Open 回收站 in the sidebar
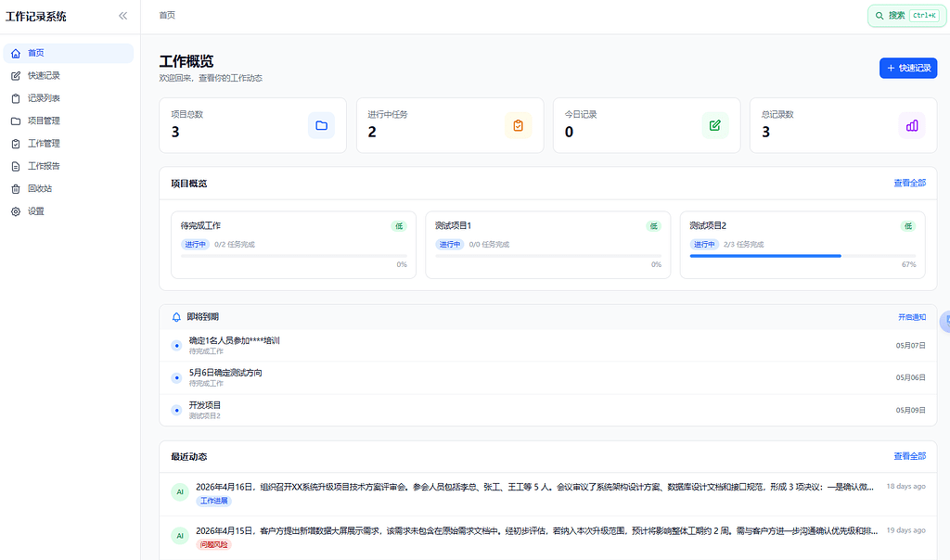Viewport: 950px width, 560px height. (69, 189)
